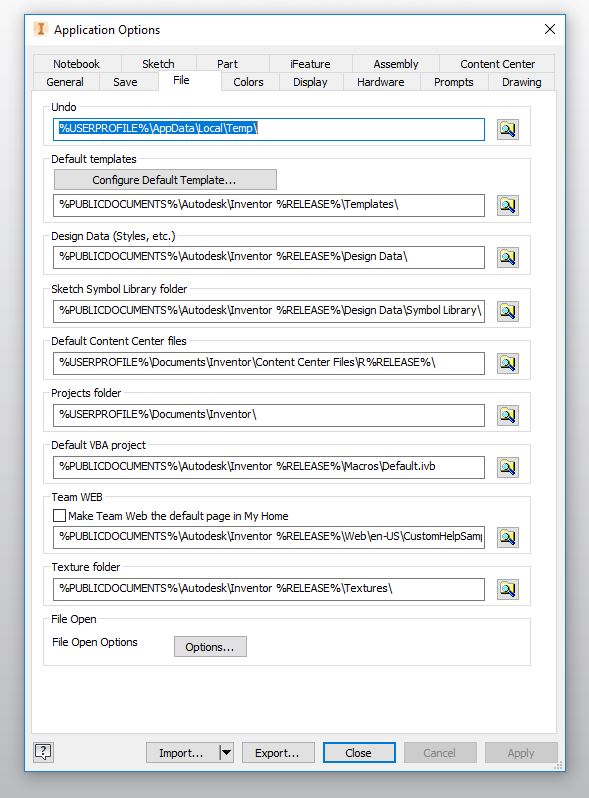Click the Default VBA project path field
The height and width of the screenshot is (798, 589).
(x=269, y=467)
